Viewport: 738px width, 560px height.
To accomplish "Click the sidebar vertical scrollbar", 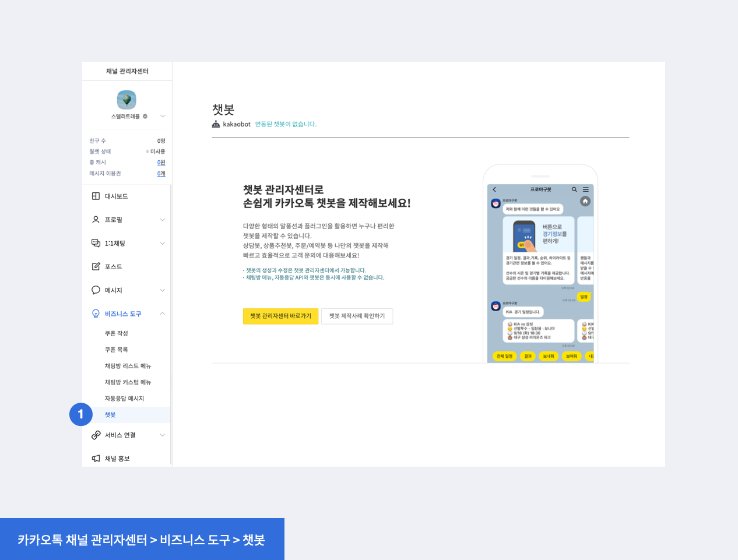I will coord(171,325).
